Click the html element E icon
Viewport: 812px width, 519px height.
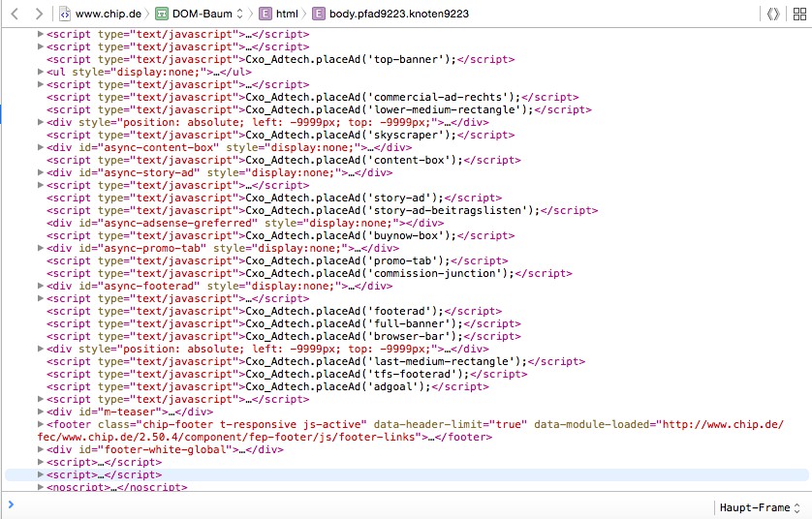tap(265, 14)
